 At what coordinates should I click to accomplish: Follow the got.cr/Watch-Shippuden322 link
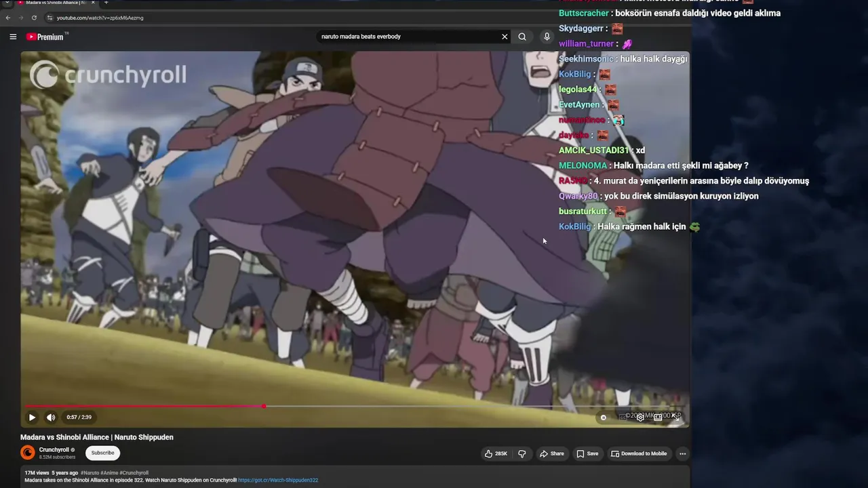278,480
